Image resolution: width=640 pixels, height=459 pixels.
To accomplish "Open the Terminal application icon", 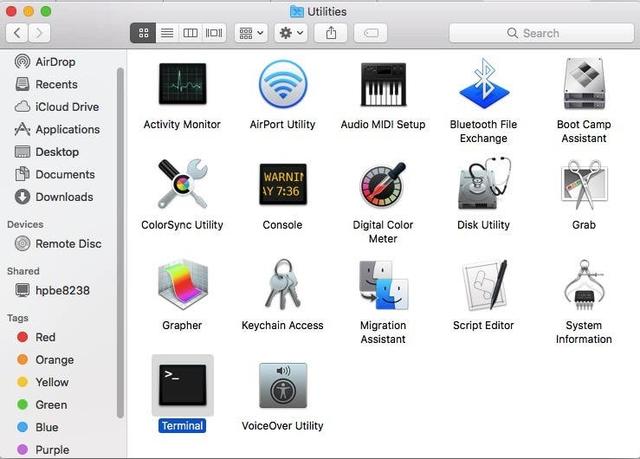I will point(182,385).
